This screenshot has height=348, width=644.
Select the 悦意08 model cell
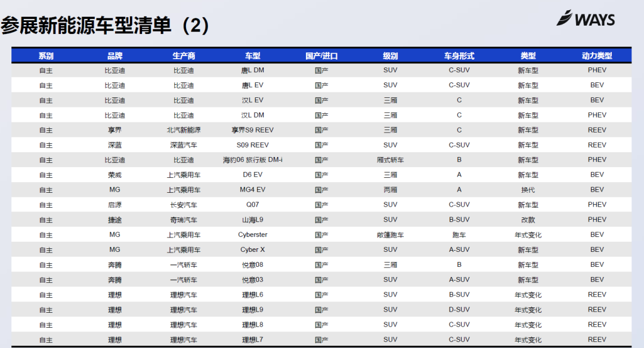[x=253, y=265]
